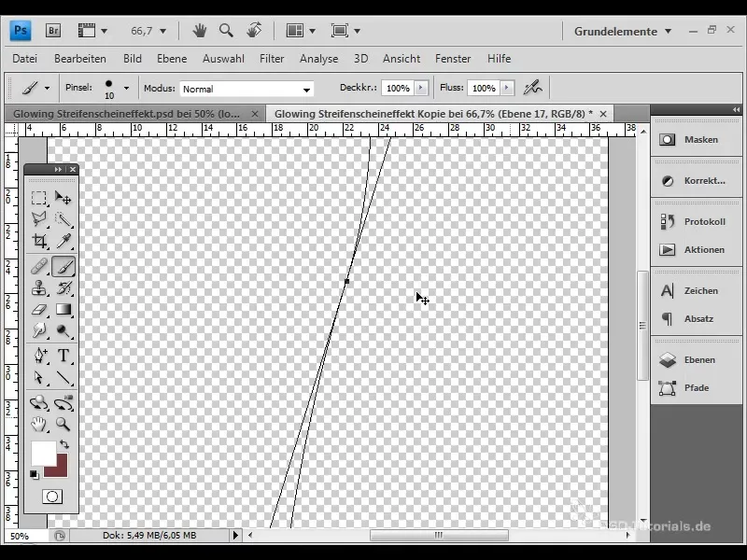
Task: Select the Brush tool in the toolbox
Action: 63,267
